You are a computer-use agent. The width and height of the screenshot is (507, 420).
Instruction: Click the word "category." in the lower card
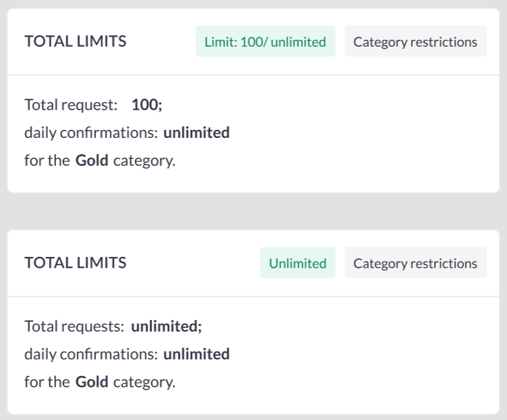pyautogui.click(x=144, y=382)
